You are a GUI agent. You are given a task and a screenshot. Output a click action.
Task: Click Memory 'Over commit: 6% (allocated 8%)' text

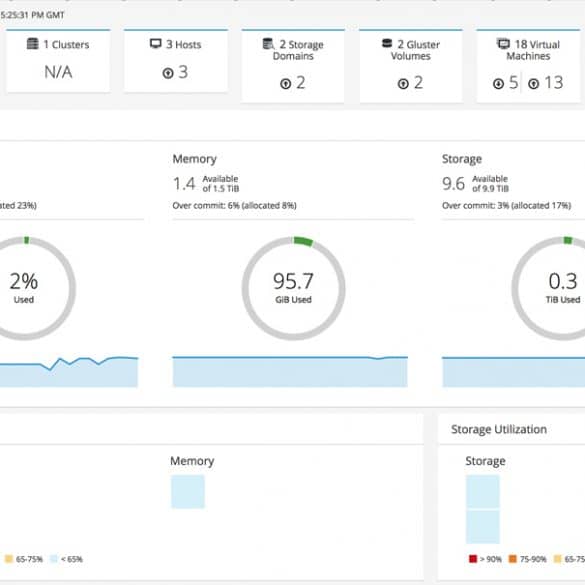point(234,205)
